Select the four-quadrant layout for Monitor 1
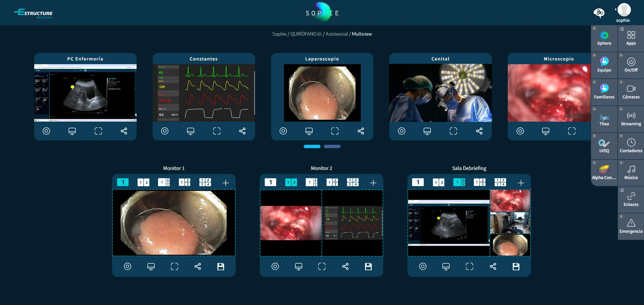Screen dimensions: 644x305 pos(205,182)
